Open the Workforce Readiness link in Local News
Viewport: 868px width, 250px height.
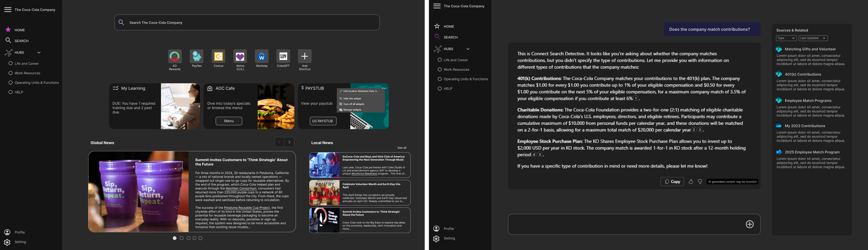tap(364, 174)
